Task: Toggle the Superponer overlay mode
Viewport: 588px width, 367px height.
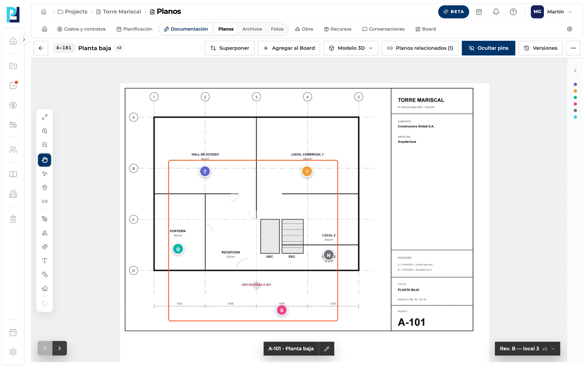Action: tap(230, 48)
